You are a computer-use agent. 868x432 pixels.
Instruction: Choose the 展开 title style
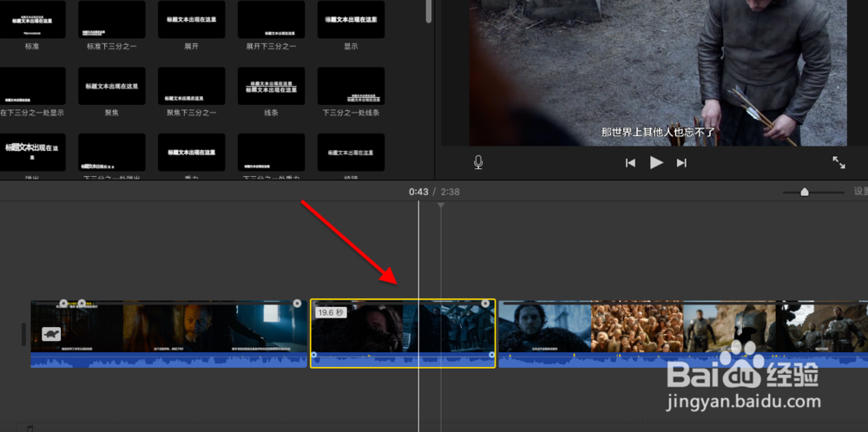(192, 19)
